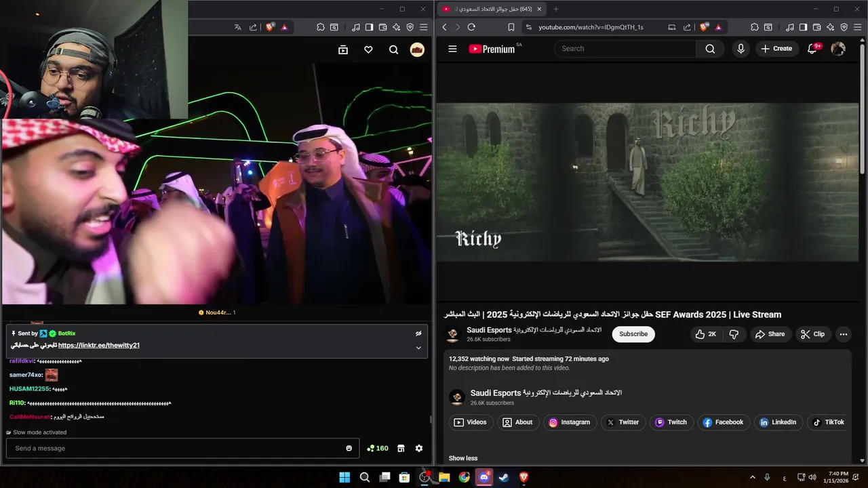Open the channel Videos chip

click(470, 422)
